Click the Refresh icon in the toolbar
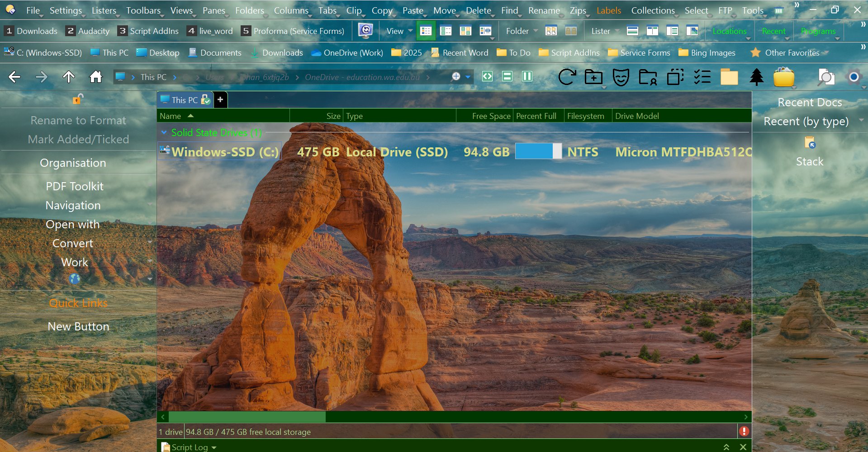The image size is (868, 452). [567, 77]
